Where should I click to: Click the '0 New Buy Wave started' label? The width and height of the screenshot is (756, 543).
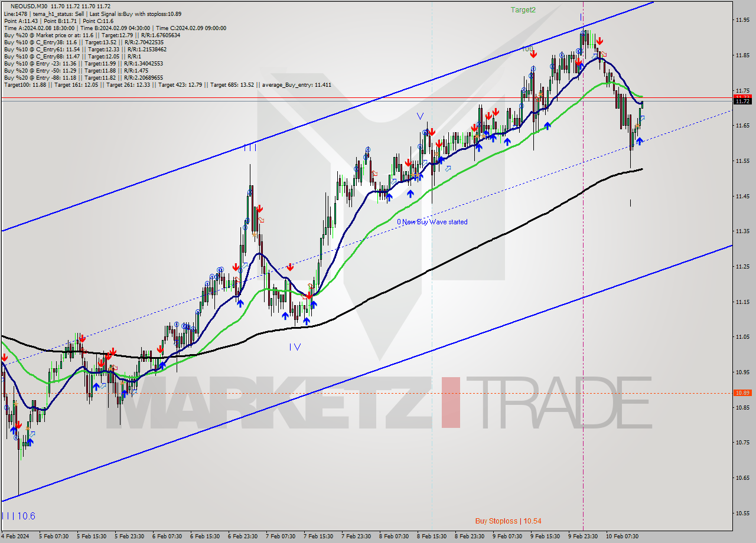click(432, 222)
